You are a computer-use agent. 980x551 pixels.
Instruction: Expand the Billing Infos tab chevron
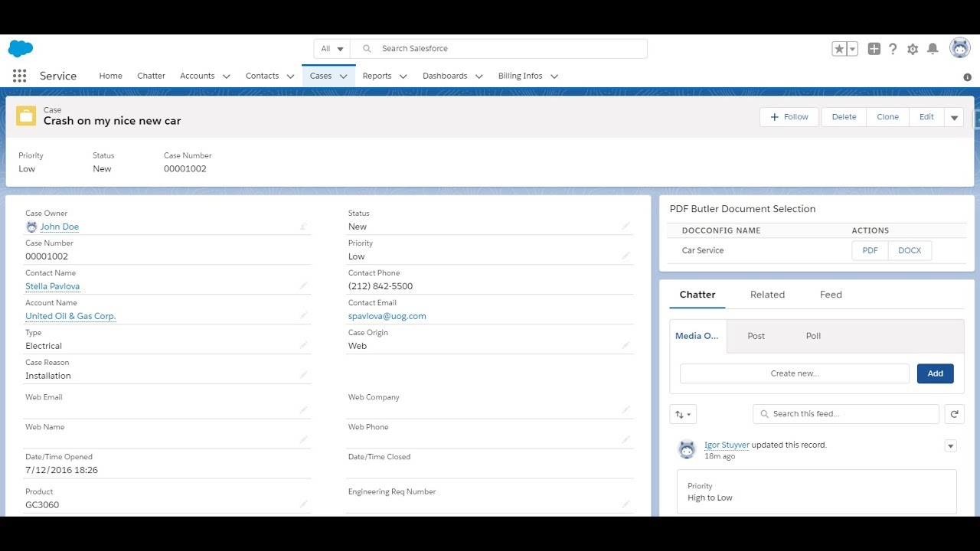click(x=554, y=77)
